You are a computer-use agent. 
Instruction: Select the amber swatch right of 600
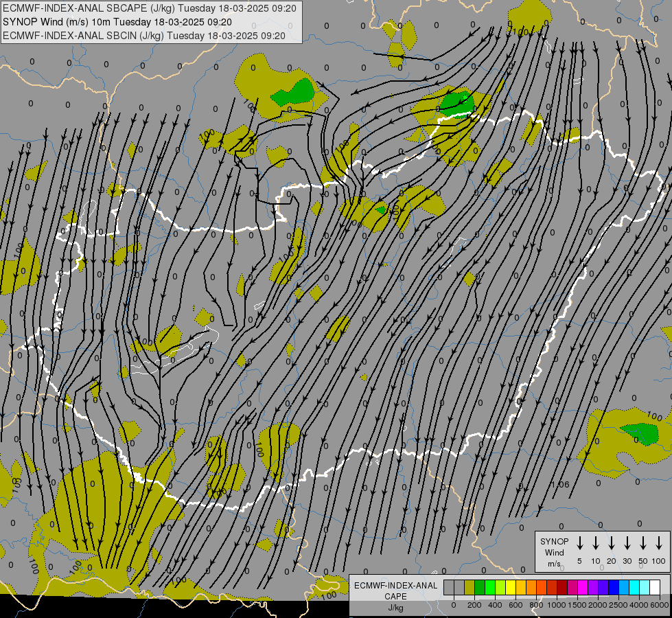pos(521,587)
